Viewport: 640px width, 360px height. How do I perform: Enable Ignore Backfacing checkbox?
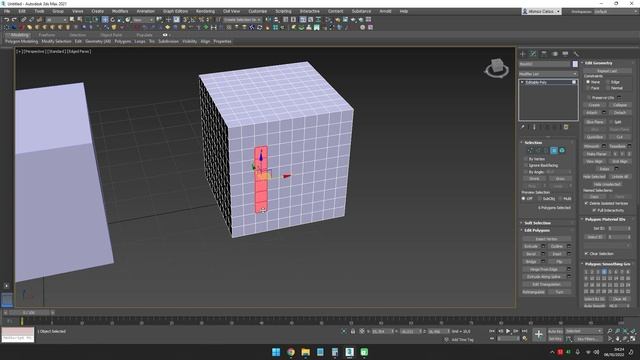coord(526,166)
